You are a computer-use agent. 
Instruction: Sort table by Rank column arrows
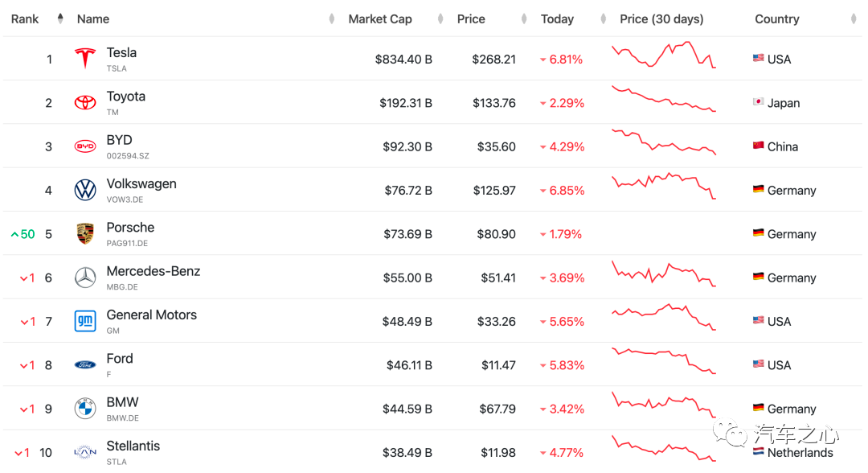point(60,19)
